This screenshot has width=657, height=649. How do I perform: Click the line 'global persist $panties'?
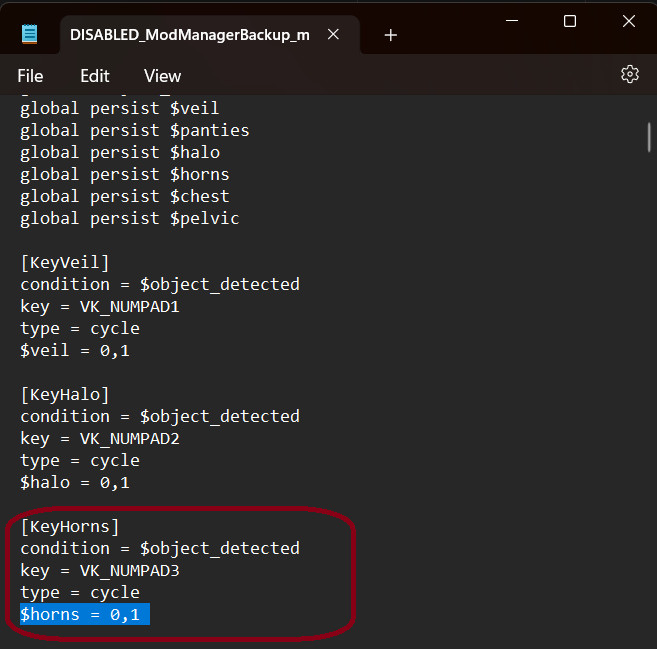pos(135,131)
